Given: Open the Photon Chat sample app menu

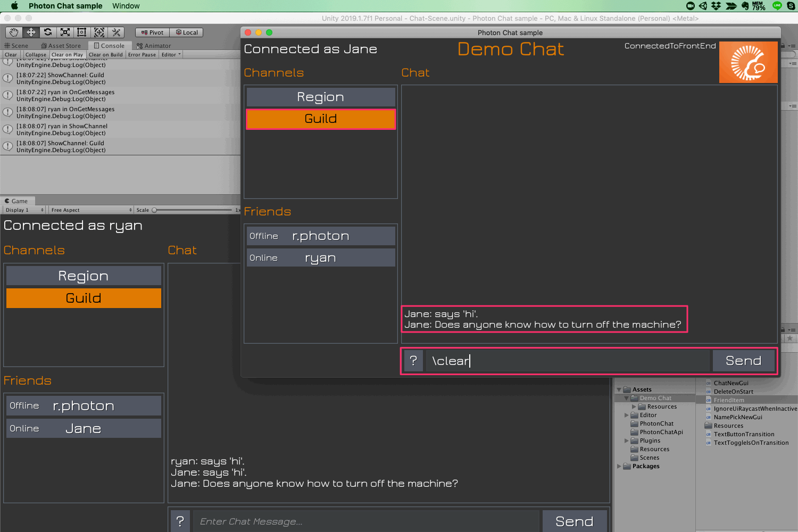Looking at the screenshot, I should [x=65, y=6].
